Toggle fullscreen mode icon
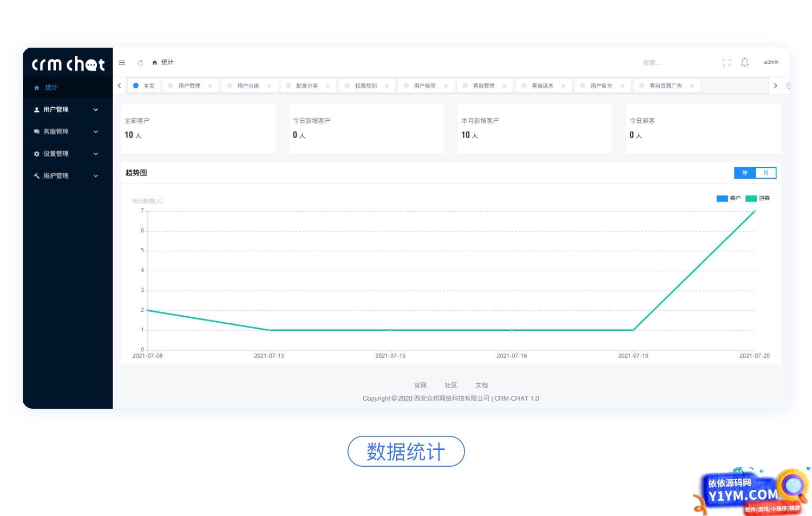 tap(726, 63)
